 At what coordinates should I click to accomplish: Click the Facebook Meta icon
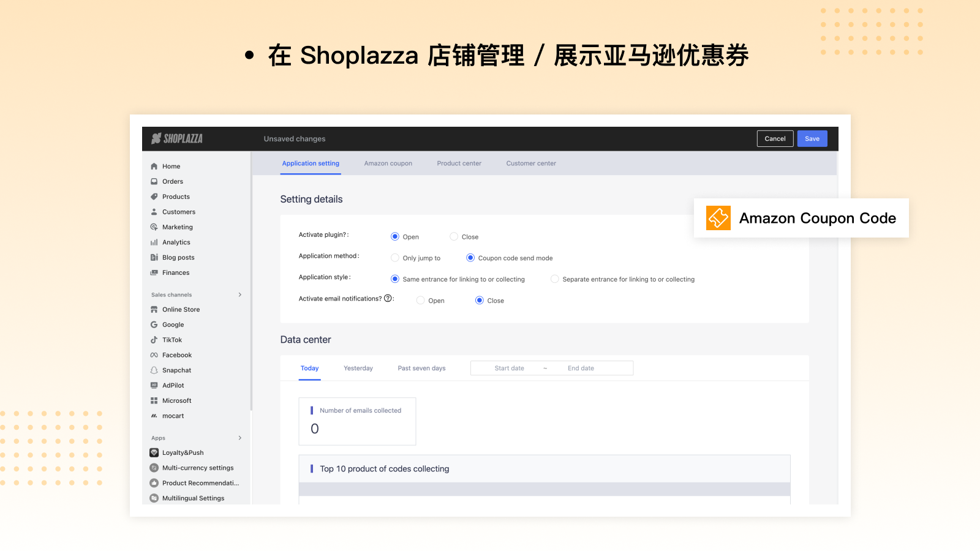tap(154, 355)
